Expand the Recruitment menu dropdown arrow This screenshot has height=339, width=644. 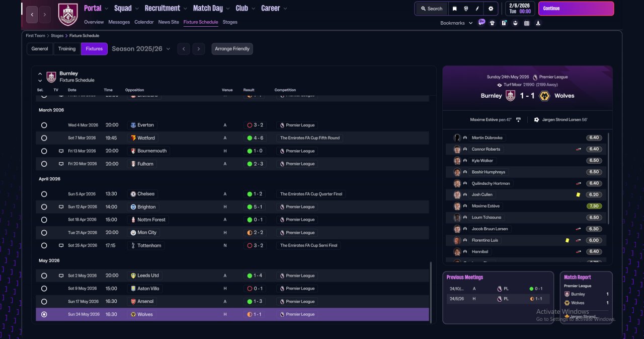click(x=185, y=9)
